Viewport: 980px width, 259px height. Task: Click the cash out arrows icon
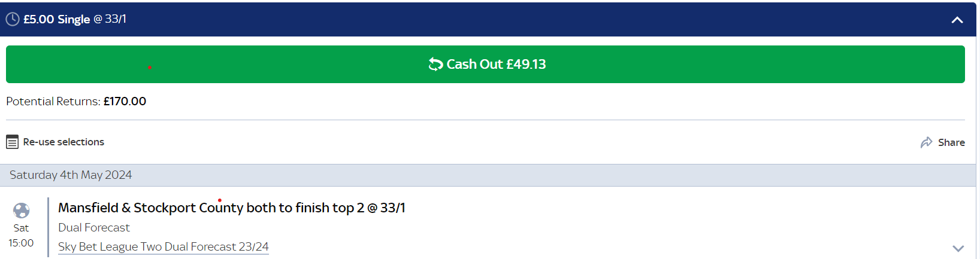pos(435,64)
